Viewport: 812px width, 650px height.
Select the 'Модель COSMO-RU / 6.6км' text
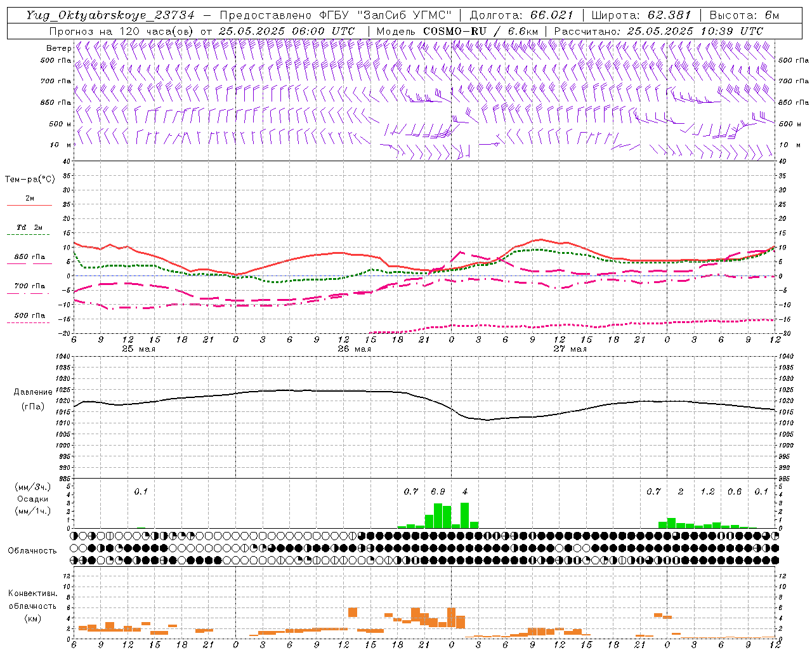coord(457,31)
